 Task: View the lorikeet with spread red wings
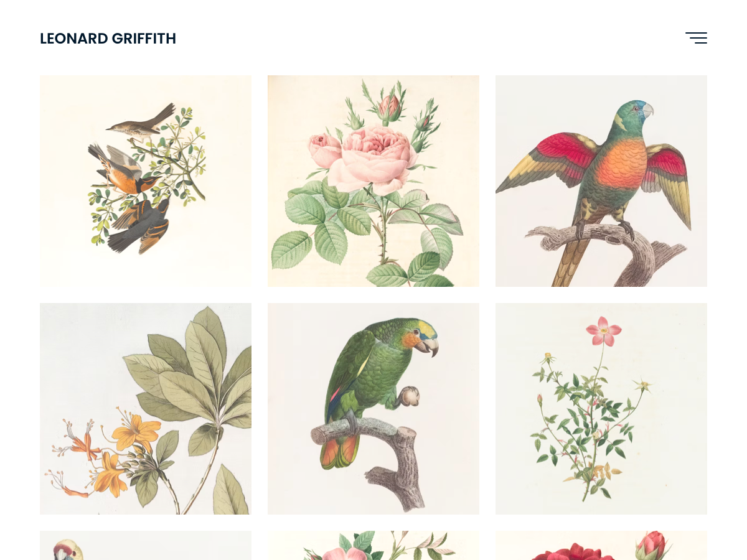(x=601, y=181)
